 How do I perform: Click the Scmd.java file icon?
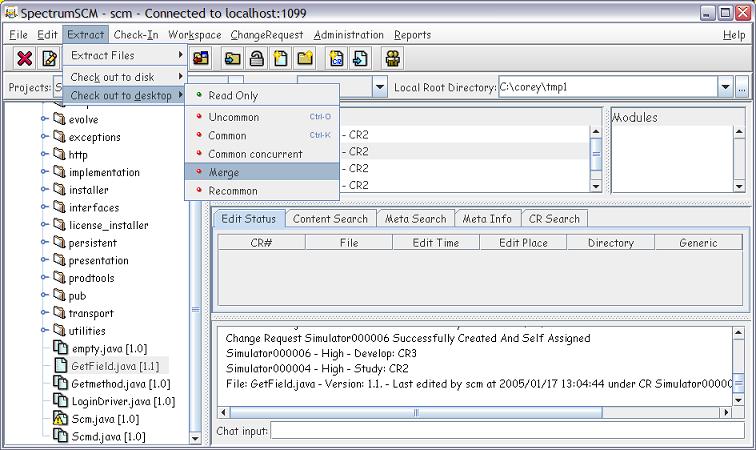click(60, 436)
